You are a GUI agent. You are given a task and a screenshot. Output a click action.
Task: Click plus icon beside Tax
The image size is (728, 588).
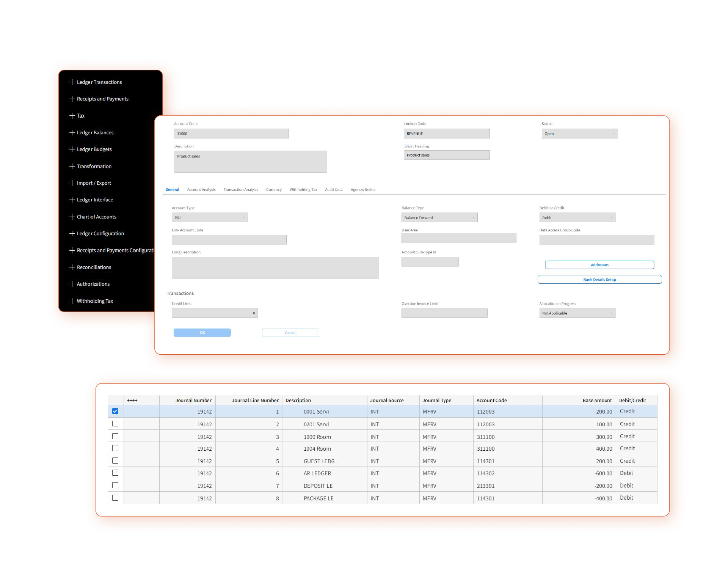click(72, 116)
